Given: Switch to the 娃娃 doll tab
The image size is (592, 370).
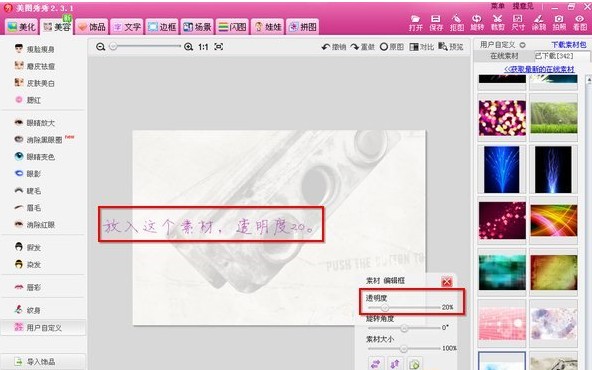Looking at the screenshot, I should [267, 27].
